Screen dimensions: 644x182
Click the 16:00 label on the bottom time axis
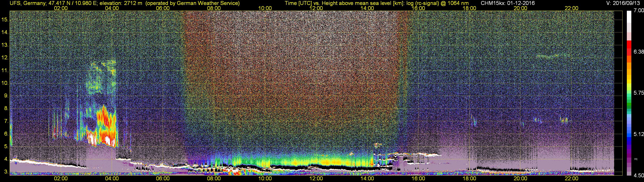[418, 179]
